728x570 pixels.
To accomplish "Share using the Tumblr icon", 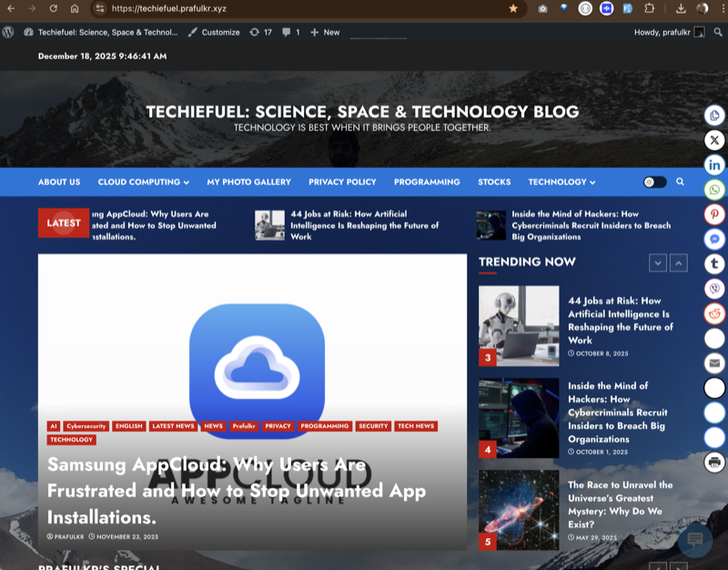I will pos(715,262).
